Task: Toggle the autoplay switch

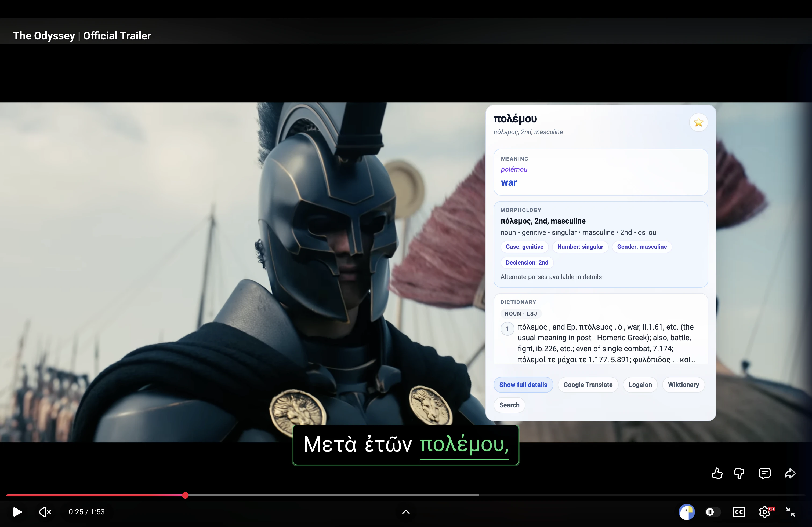Action: pyautogui.click(x=713, y=512)
